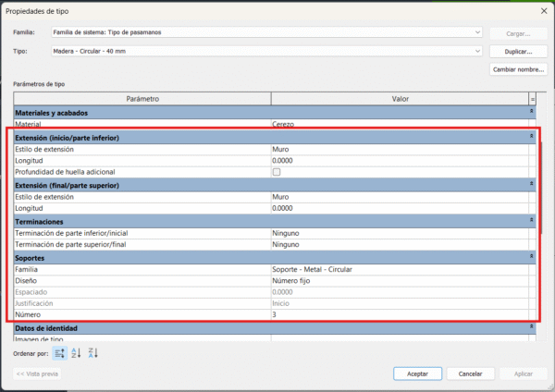Collapse Extensión (inicio/parte inferior) group
This screenshot has height=392, width=555.
tap(531, 137)
